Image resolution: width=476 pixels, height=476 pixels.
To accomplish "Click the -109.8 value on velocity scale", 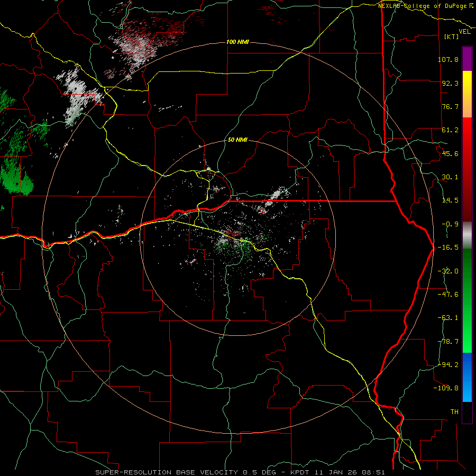I will [446, 388].
